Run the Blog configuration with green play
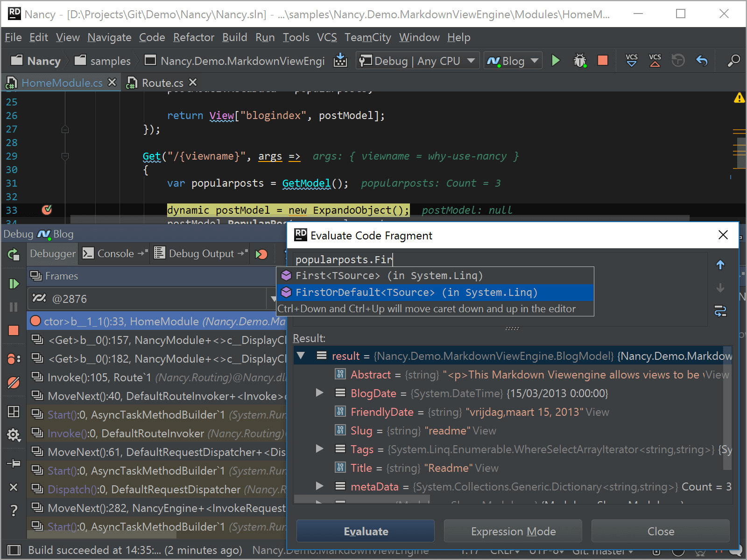 556,61
